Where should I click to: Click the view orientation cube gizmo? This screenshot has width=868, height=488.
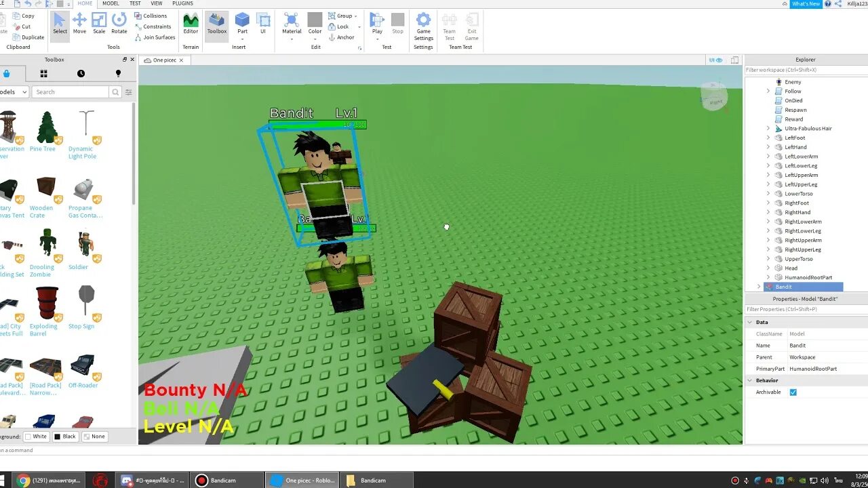click(x=713, y=97)
